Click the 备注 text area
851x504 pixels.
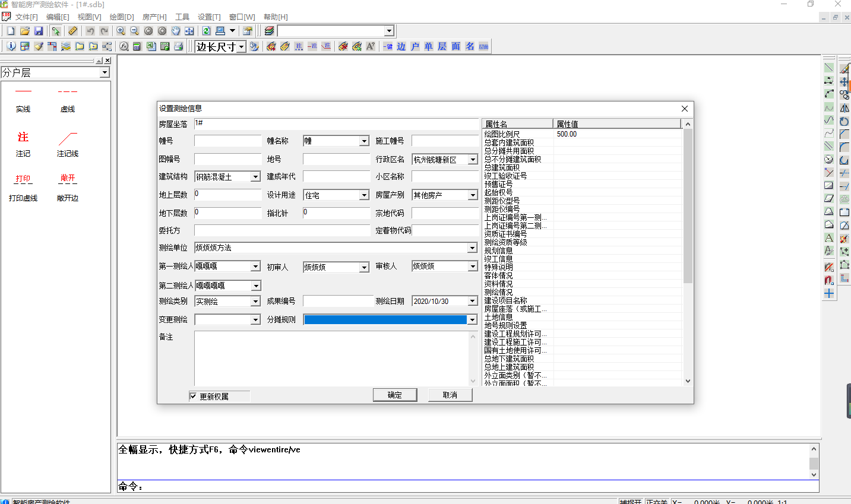point(336,359)
